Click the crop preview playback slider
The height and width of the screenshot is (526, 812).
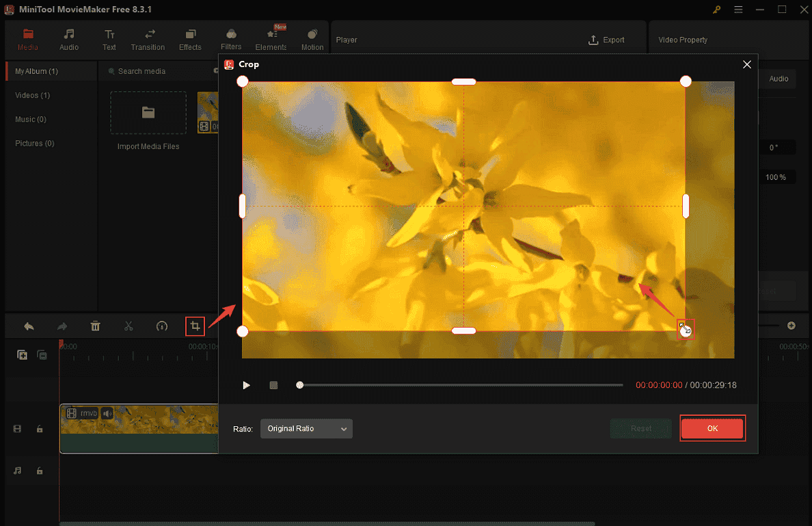(x=299, y=385)
